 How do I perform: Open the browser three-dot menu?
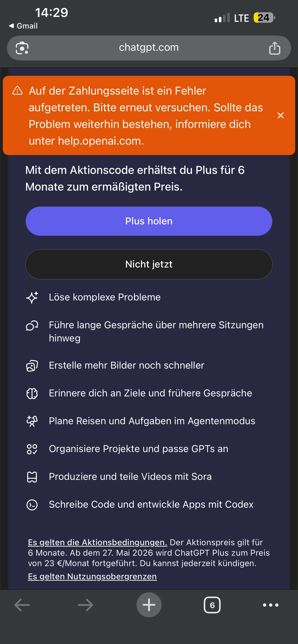pyautogui.click(x=270, y=605)
